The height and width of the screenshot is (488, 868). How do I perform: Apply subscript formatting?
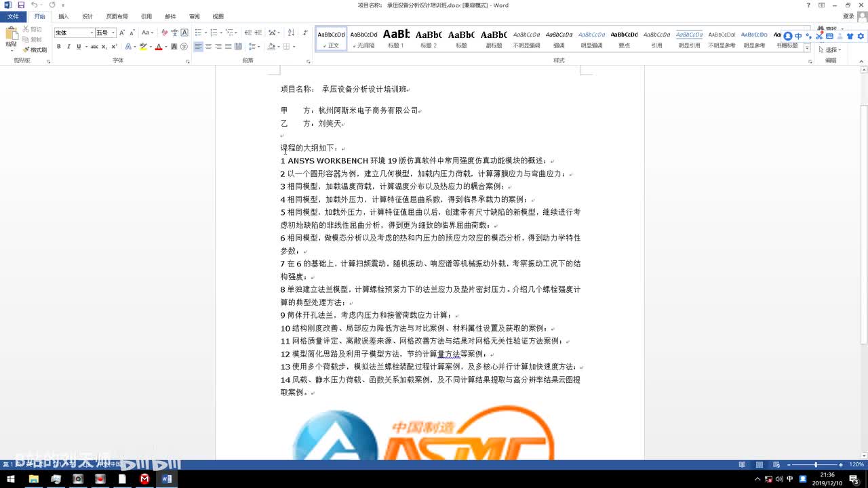pyautogui.click(x=104, y=47)
